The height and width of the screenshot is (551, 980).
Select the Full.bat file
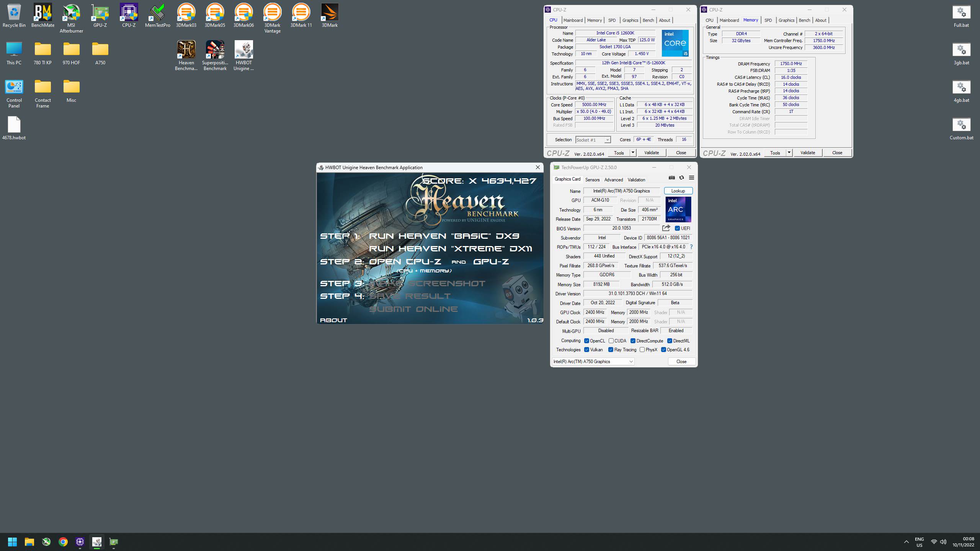point(961,16)
